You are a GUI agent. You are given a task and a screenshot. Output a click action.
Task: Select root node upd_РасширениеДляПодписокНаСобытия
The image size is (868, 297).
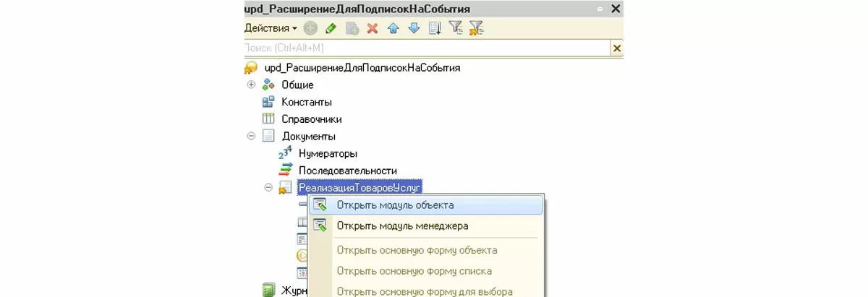pyautogui.click(x=362, y=67)
